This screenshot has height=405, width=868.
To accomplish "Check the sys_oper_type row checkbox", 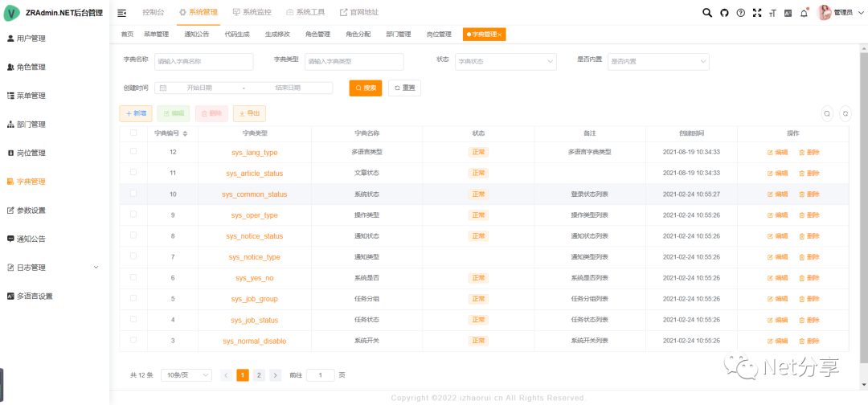I will click(133, 214).
